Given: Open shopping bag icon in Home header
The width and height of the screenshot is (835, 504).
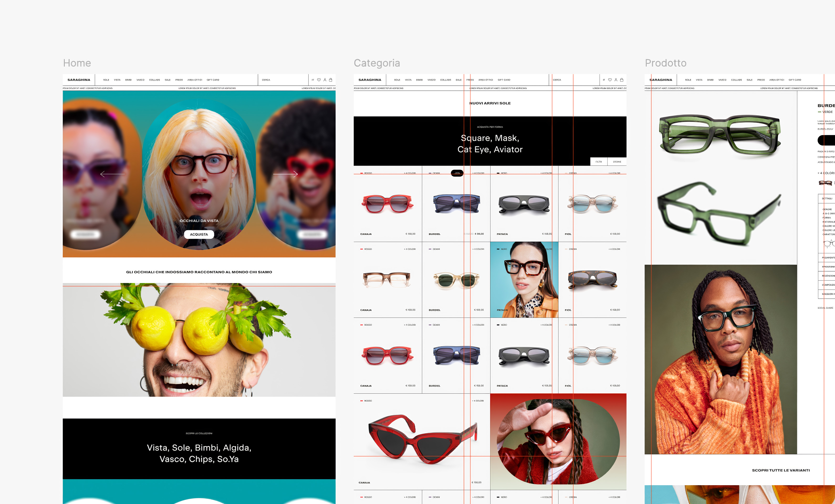Looking at the screenshot, I should pyautogui.click(x=331, y=80).
